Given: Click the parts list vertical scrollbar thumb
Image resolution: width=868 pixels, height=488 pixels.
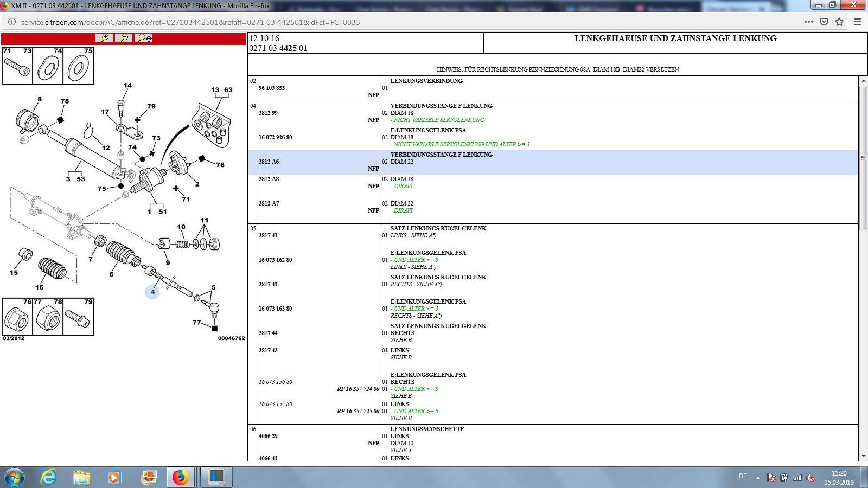Looking at the screenshot, I should click(863, 158).
